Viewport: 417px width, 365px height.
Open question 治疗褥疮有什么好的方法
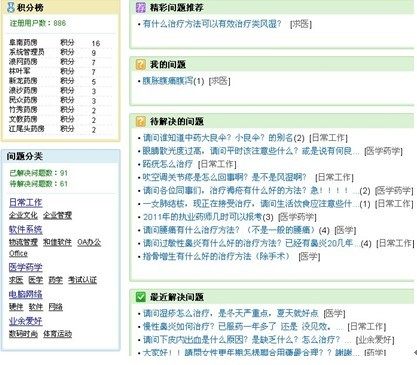point(251,190)
